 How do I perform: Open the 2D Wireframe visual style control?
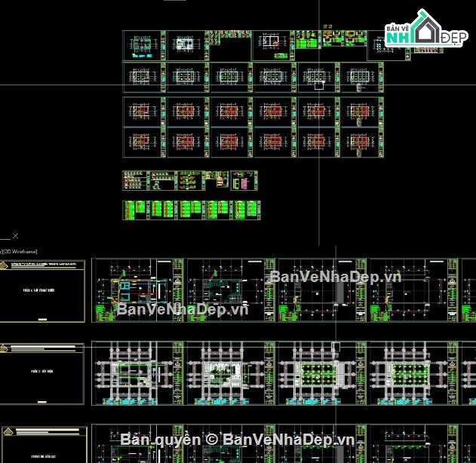[20, 252]
